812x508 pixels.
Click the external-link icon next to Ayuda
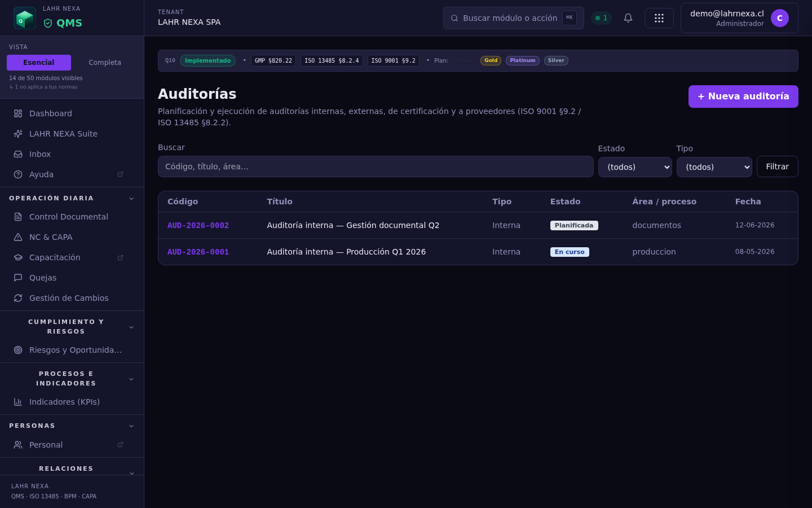click(x=120, y=174)
